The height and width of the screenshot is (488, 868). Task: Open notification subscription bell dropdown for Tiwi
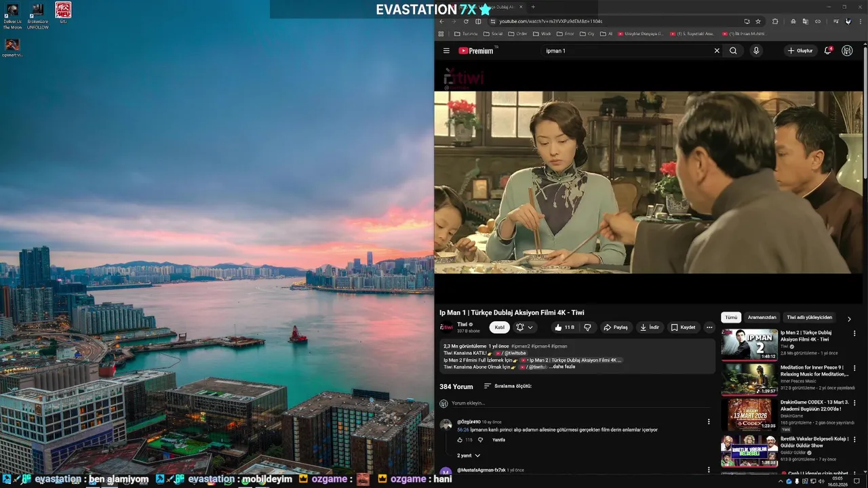coord(525,327)
